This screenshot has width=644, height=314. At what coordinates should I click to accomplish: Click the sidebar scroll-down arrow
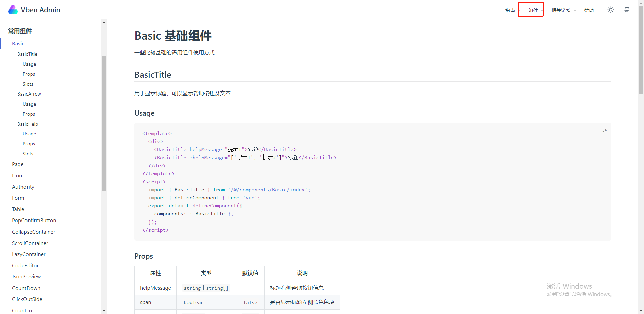tap(104, 311)
